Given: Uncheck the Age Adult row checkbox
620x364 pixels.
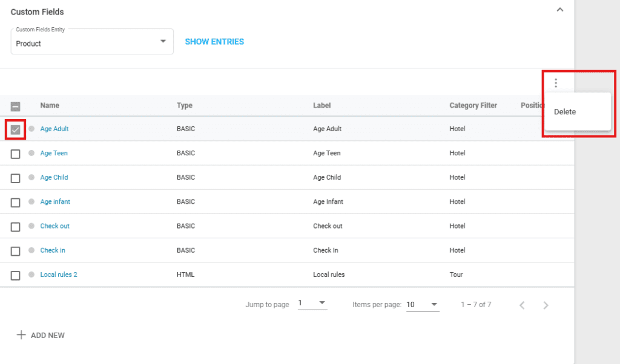Looking at the screenshot, I should coord(16,129).
